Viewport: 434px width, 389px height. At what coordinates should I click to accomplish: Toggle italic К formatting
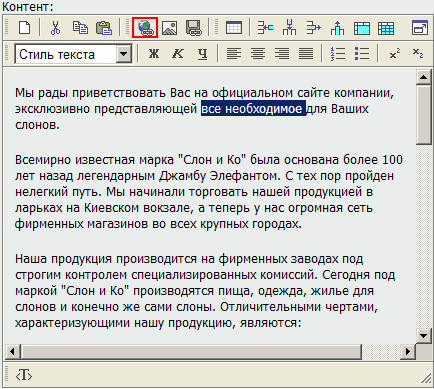178,54
